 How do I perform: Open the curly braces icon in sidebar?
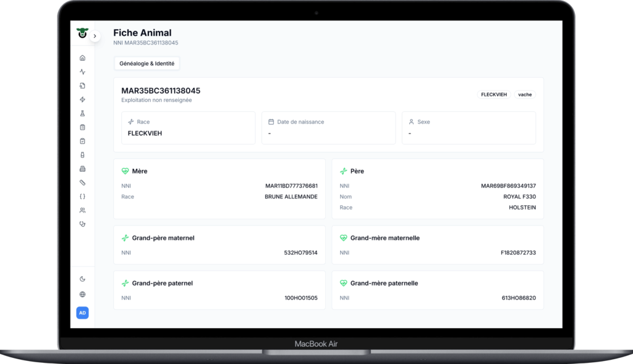tap(82, 197)
